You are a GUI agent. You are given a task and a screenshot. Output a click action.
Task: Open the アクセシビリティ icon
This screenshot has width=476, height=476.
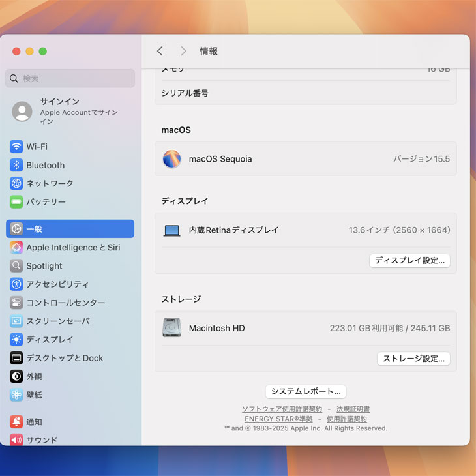[x=16, y=284]
